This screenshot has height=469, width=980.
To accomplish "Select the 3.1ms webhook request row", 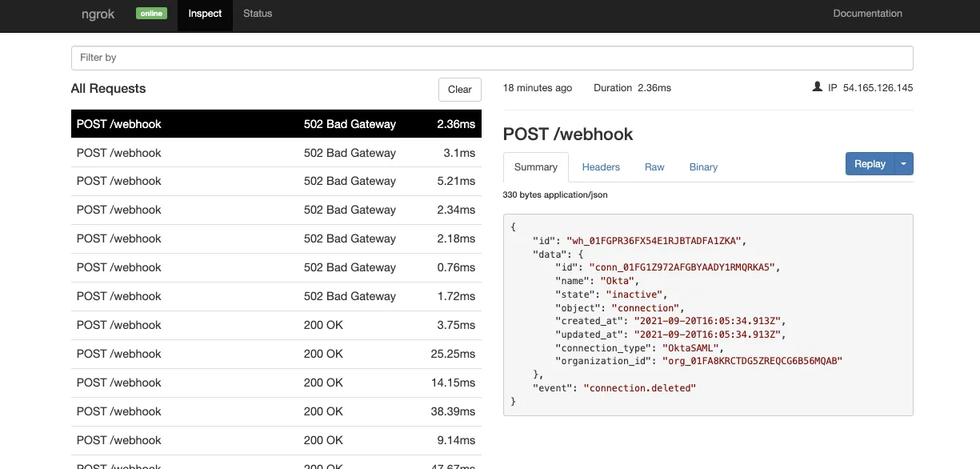I will pos(276,153).
